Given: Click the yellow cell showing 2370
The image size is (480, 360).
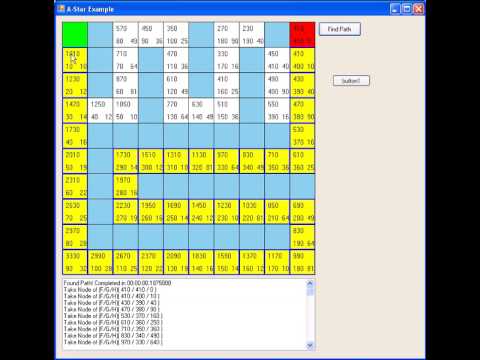Looking at the screenshot, I should click(151, 263).
